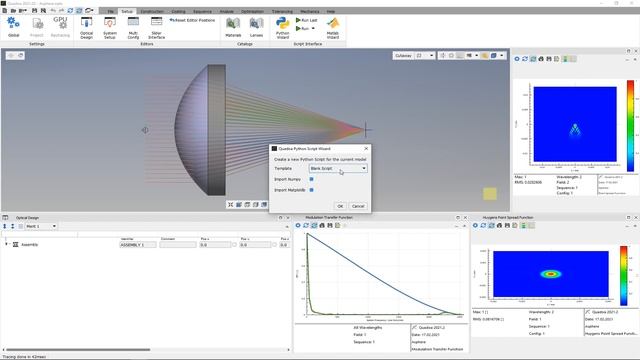Viewport: 640px width, 360px height.
Task: Toggle auto-update icon in MTF toolbar
Action: point(314,225)
